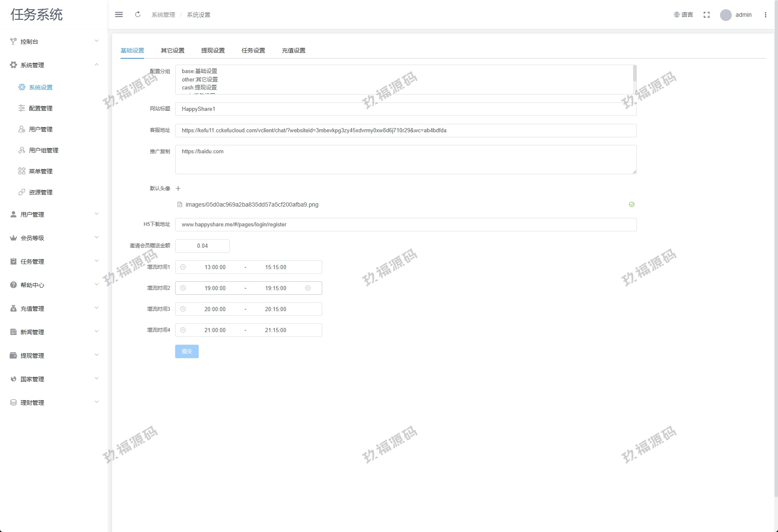Click the 网站标题 input field
The width and height of the screenshot is (778, 532).
coord(405,109)
